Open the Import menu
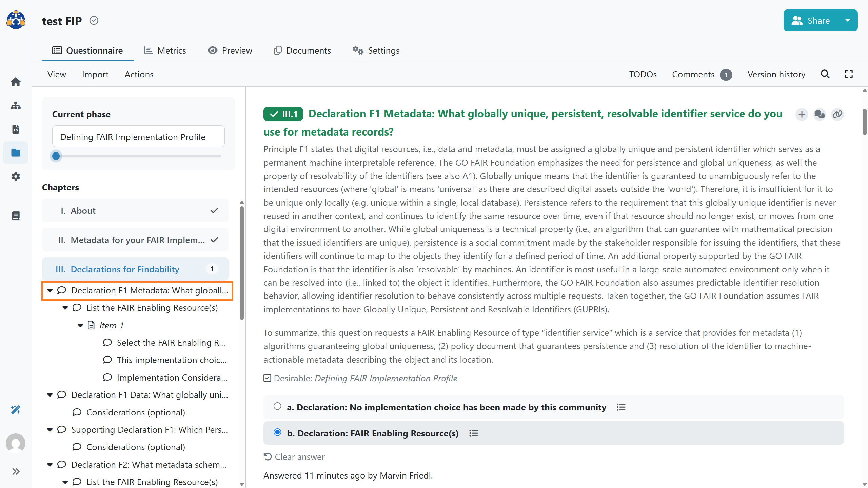Screen dimensions: 868x488 click(95, 74)
